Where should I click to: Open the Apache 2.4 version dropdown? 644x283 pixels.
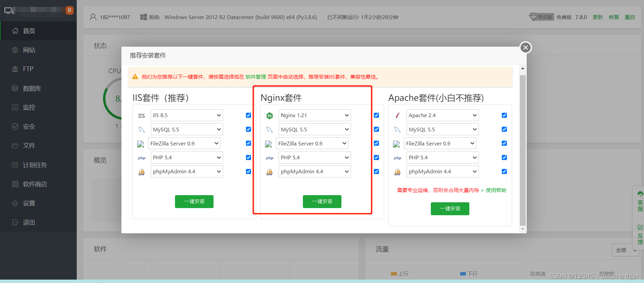coord(443,115)
